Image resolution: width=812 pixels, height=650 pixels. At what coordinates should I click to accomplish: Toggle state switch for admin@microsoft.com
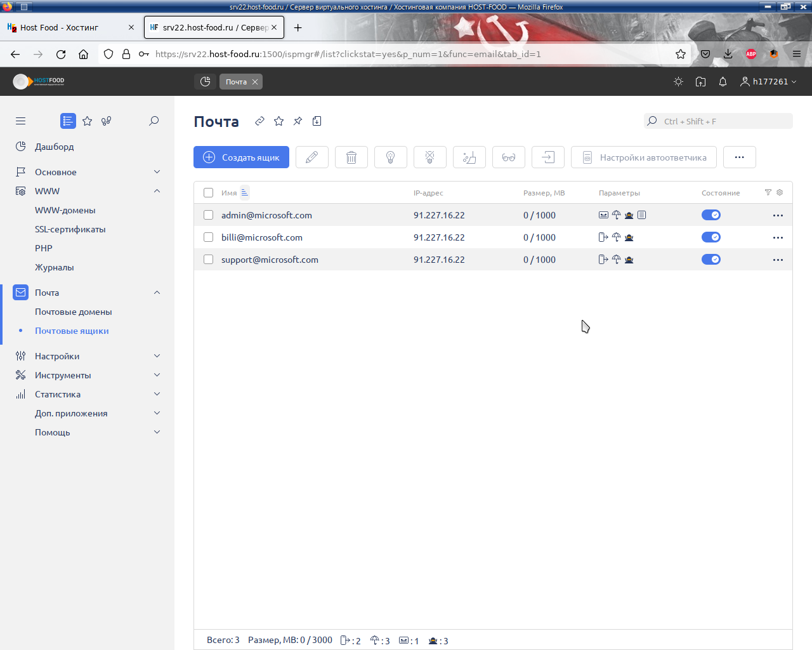(711, 215)
